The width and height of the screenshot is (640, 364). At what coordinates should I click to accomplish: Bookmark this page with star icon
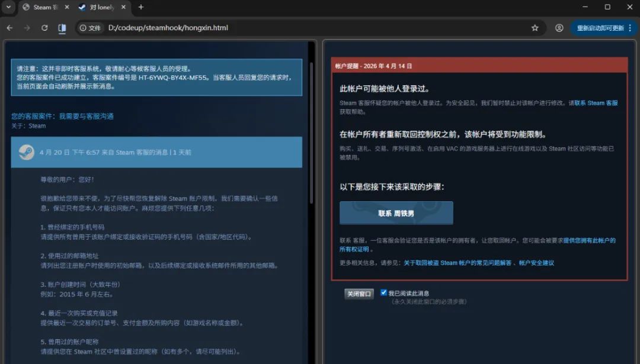[x=535, y=28]
